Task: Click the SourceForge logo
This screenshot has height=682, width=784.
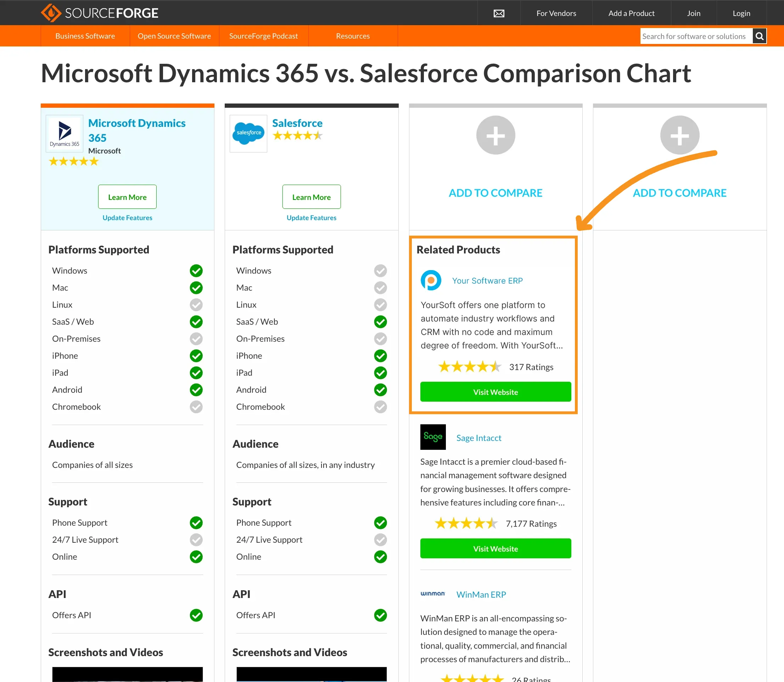Action: [x=100, y=13]
